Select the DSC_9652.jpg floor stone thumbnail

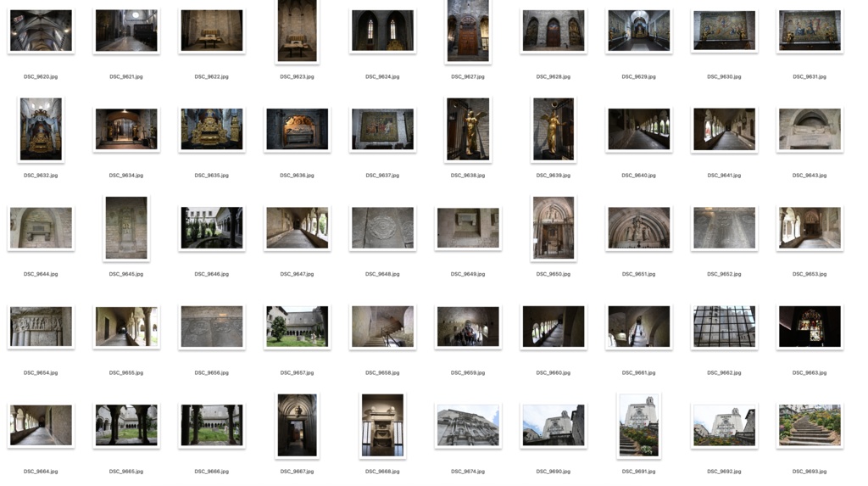pos(724,228)
